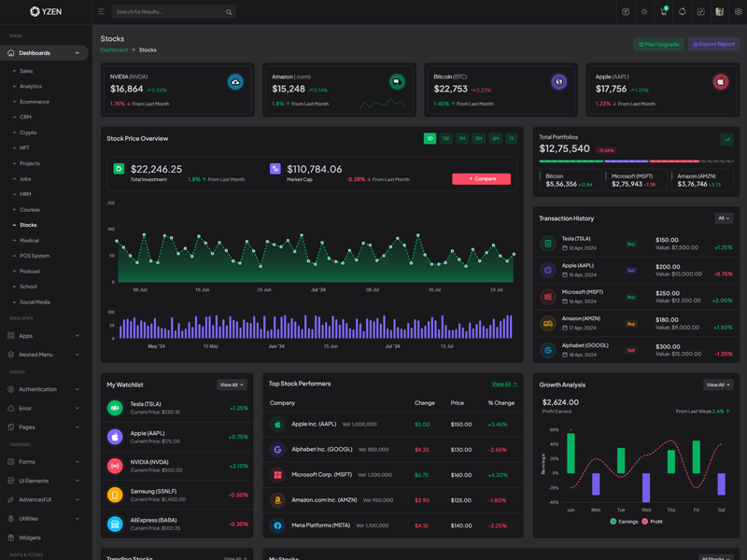Screen dimensions: 747x560
Task: Open the shopping cart icon in header
Action: 663,12
